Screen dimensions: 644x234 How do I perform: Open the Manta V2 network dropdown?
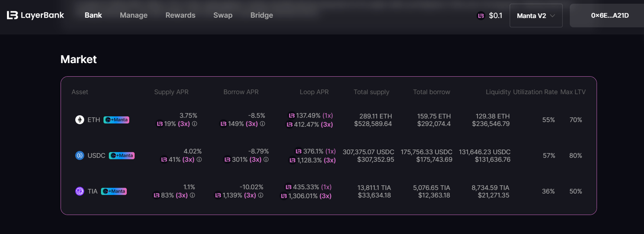[535, 16]
